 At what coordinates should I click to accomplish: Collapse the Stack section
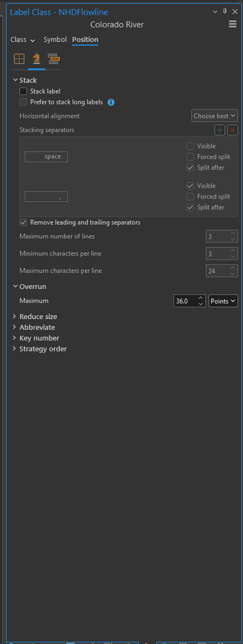[x=15, y=80]
